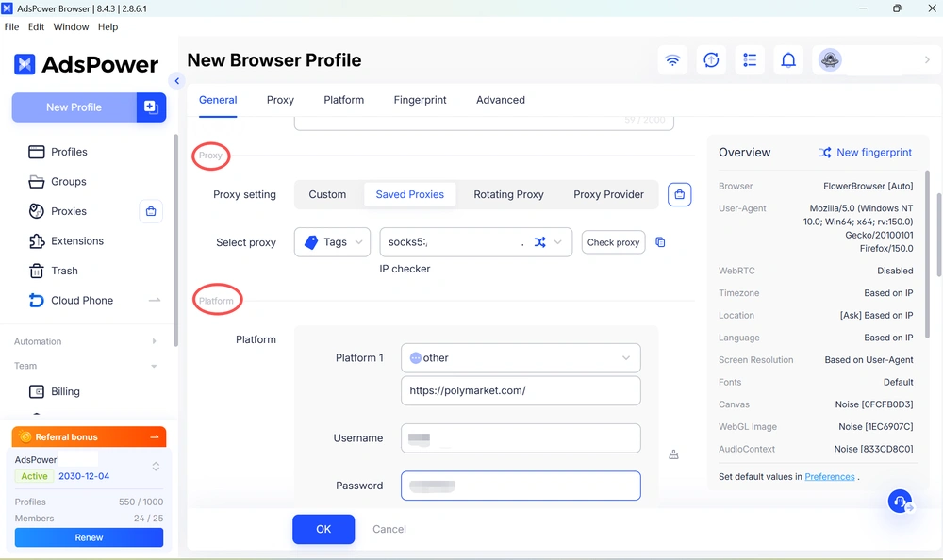Switch to the Fingerprint tab
Viewport: 943px width, 560px height.
pyautogui.click(x=420, y=100)
